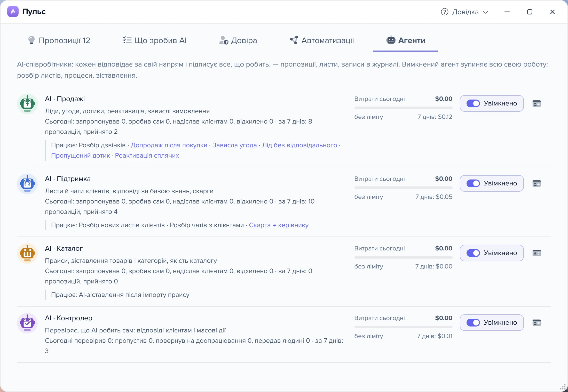
Task: Open the profile card icon for AI · Контролер
Action: pyautogui.click(x=537, y=323)
